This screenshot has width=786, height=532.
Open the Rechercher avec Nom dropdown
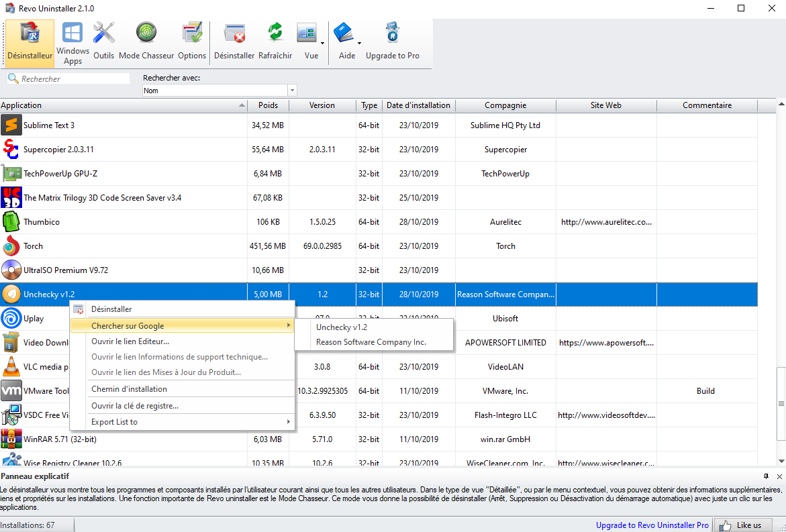(x=292, y=91)
